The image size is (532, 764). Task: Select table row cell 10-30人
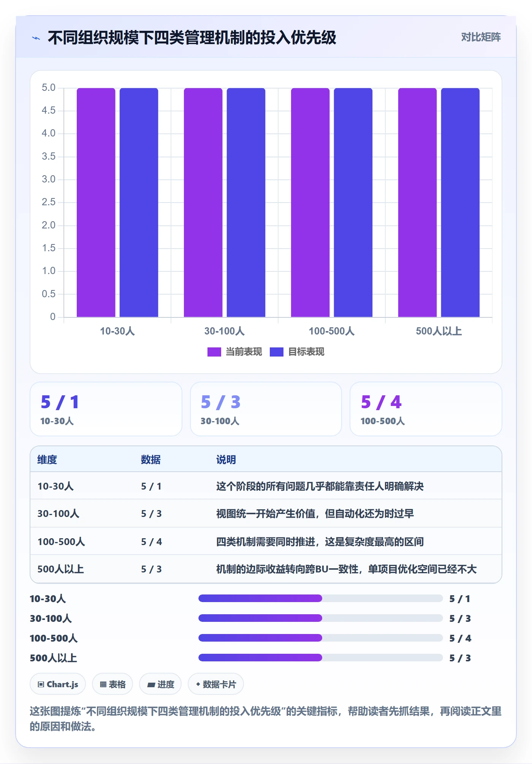[55, 486]
